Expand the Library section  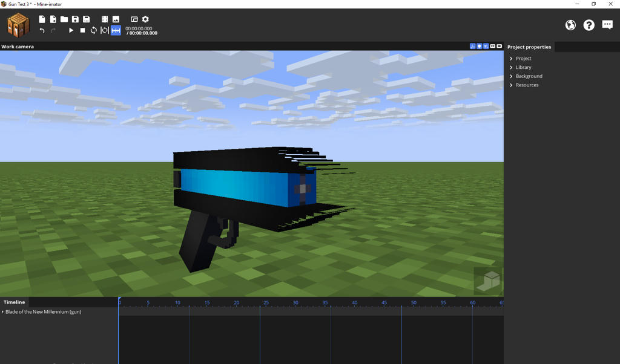pyautogui.click(x=522, y=67)
